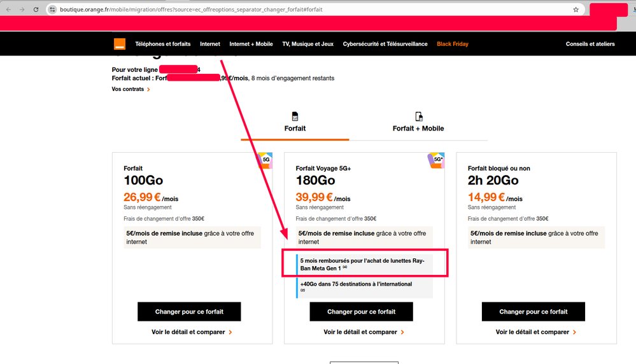
Task: Open the Internet + Mobile menu
Action: pos(251,44)
